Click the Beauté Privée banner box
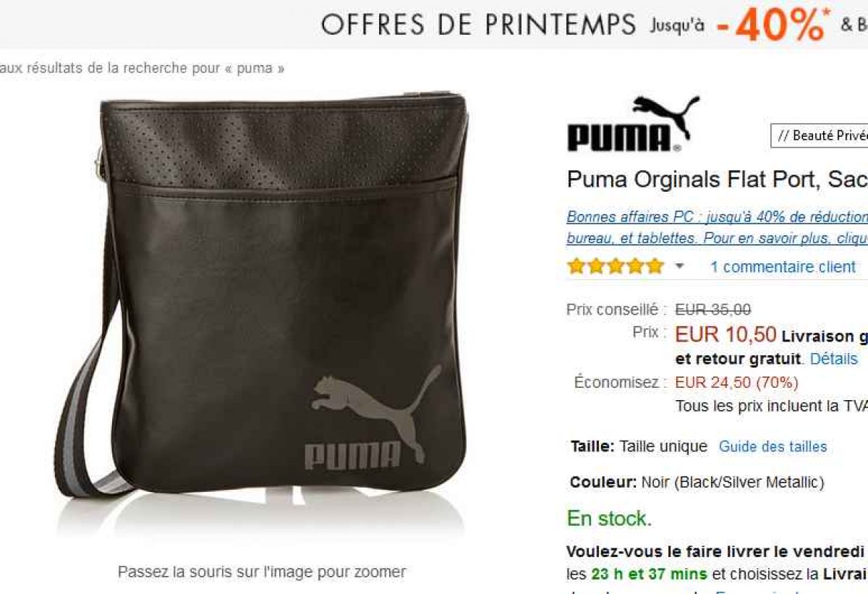This screenshot has width=868, height=594. [820, 136]
